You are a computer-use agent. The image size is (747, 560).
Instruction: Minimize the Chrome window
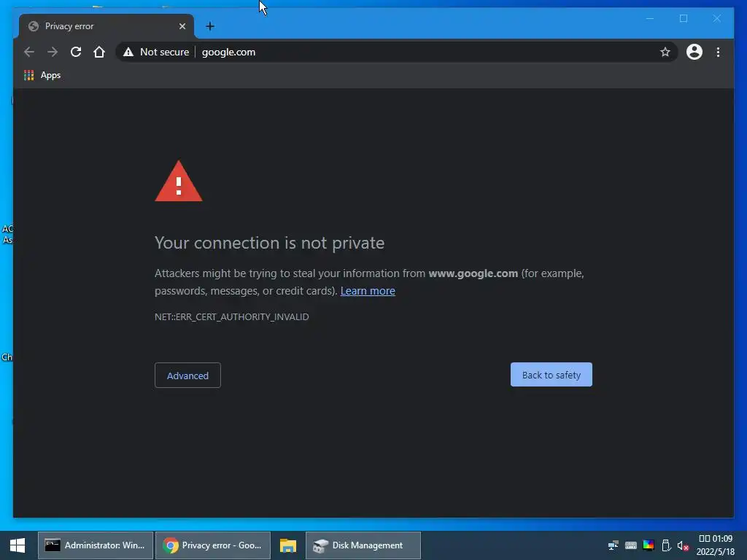pyautogui.click(x=650, y=18)
